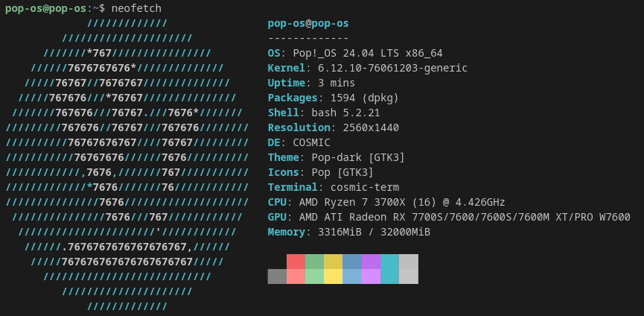The image size is (644, 316).
Task: Click the DE value COSMIC
Action: (x=311, y=142)
